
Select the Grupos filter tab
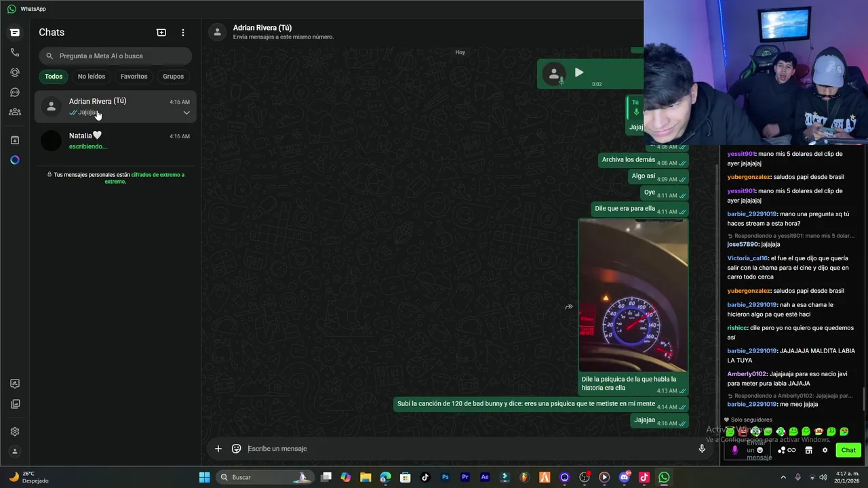(x=173, y=77)
